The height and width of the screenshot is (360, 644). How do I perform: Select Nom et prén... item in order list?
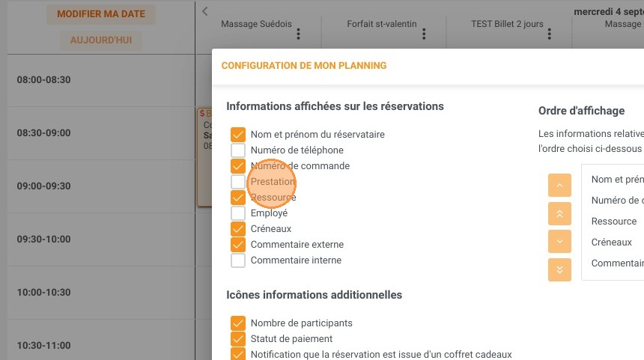pyautogui.click(x=617, y=180)
